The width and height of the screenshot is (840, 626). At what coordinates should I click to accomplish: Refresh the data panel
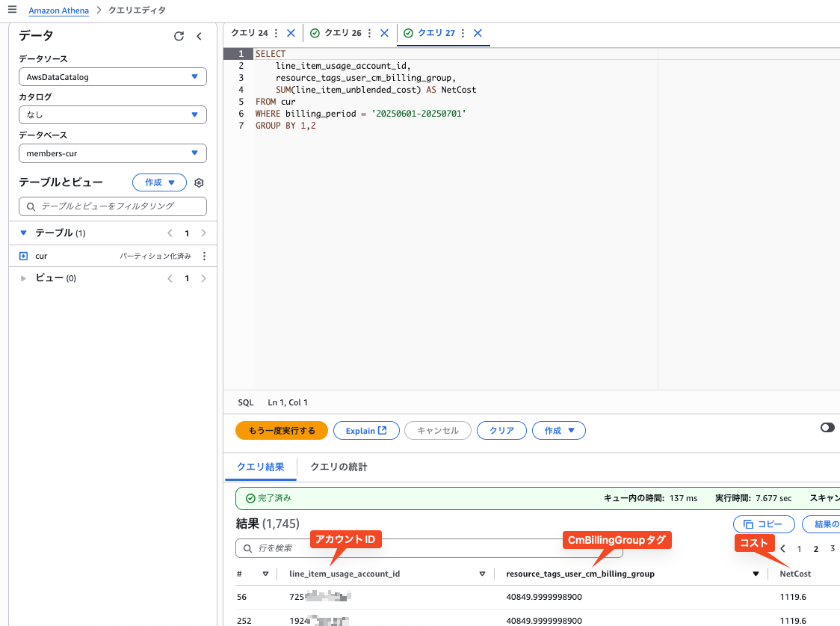[x=179, y=36]
